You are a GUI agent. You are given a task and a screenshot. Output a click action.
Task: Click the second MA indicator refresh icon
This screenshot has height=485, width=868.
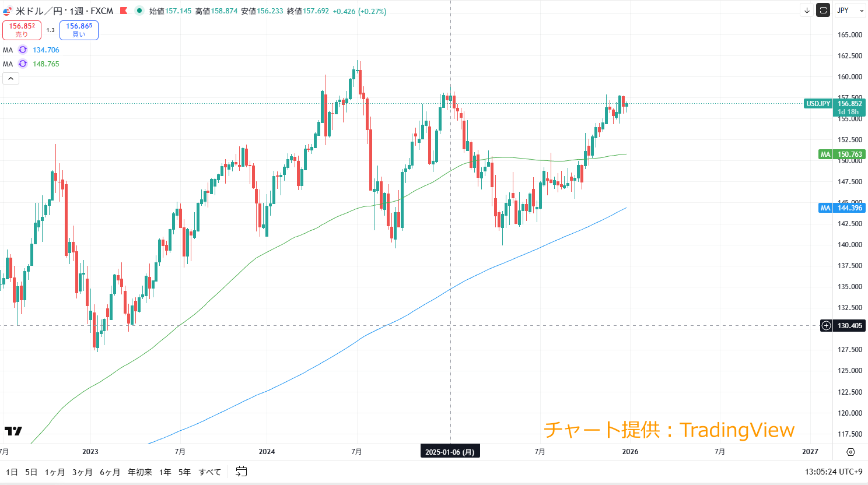(x=23, y=64)
